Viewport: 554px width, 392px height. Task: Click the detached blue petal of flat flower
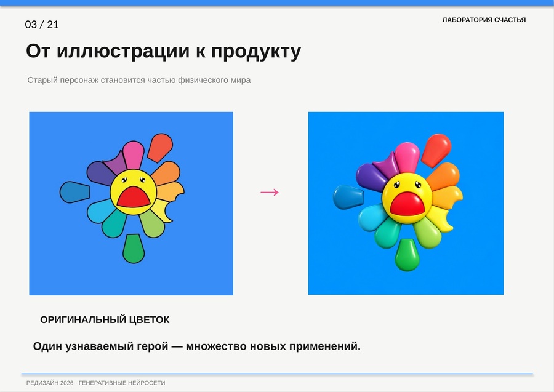pyautogui.click(x=74, y=192)
